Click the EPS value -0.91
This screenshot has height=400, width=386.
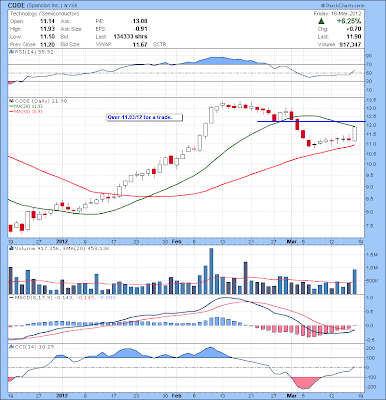[x=141, y=29]
